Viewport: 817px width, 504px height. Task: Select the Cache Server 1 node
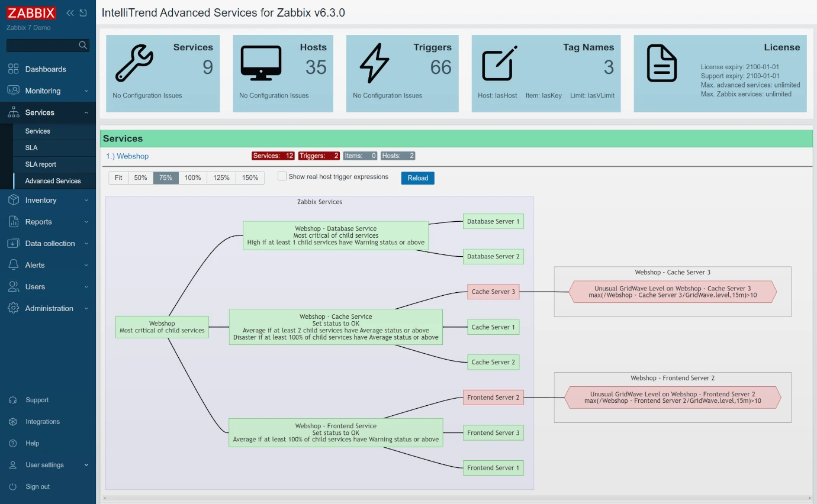point(493,327)
